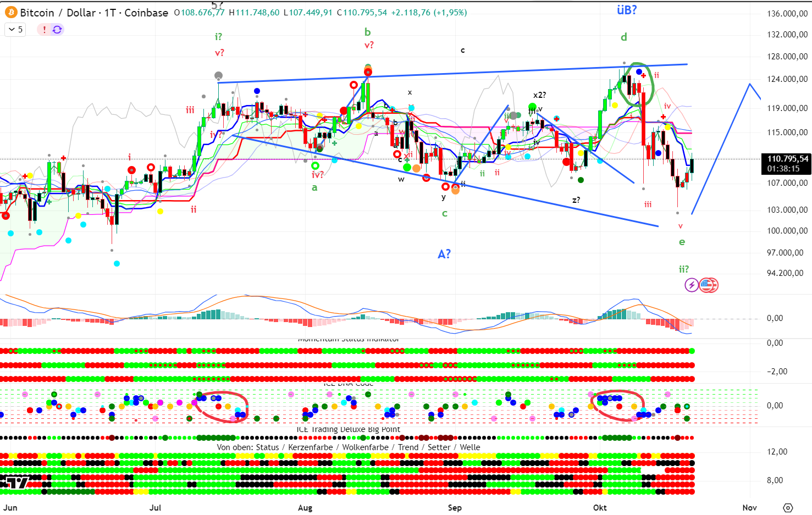Click the blue üB? label at top

(x=626, y=10)
